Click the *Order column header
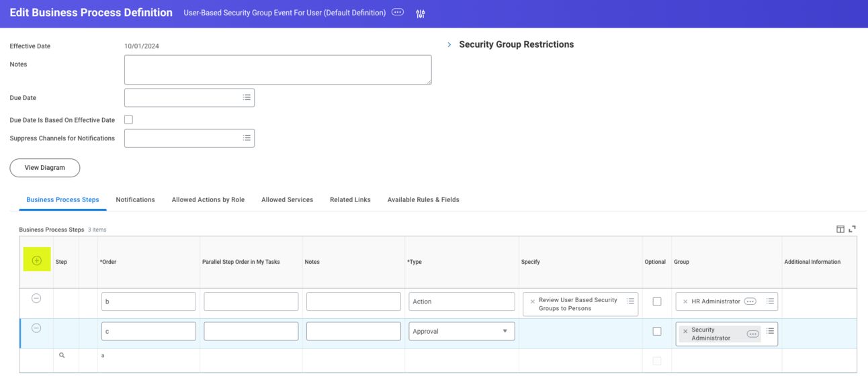The image size is (868, 382). point(108,262)
